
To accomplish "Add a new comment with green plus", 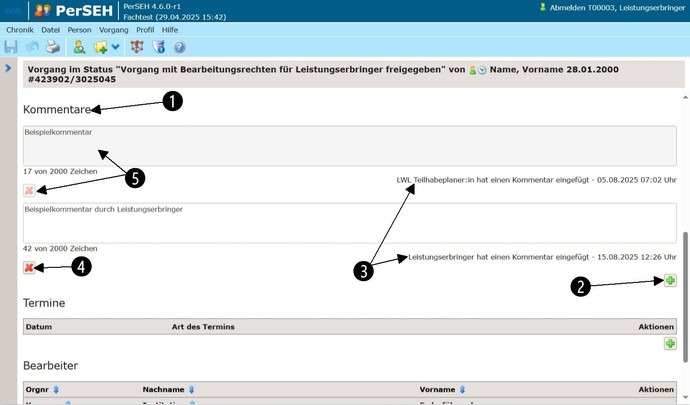I will (x=670, y=280).
